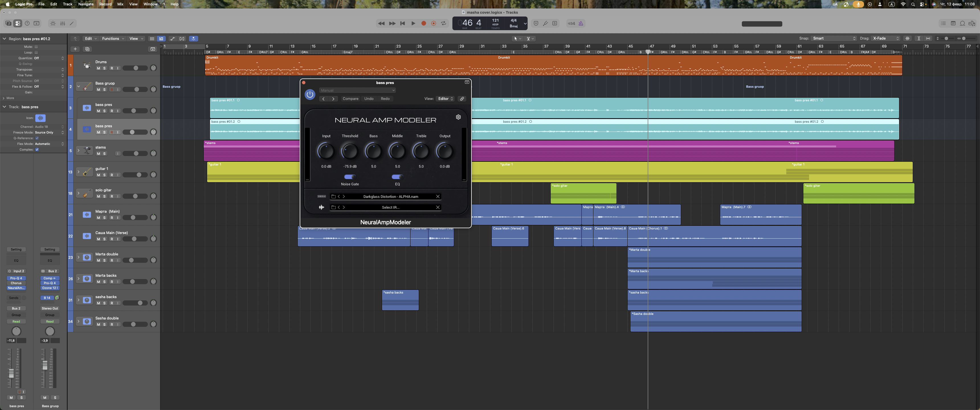Click the plugin power bypass button
The image size is (980, 410).
310,94
